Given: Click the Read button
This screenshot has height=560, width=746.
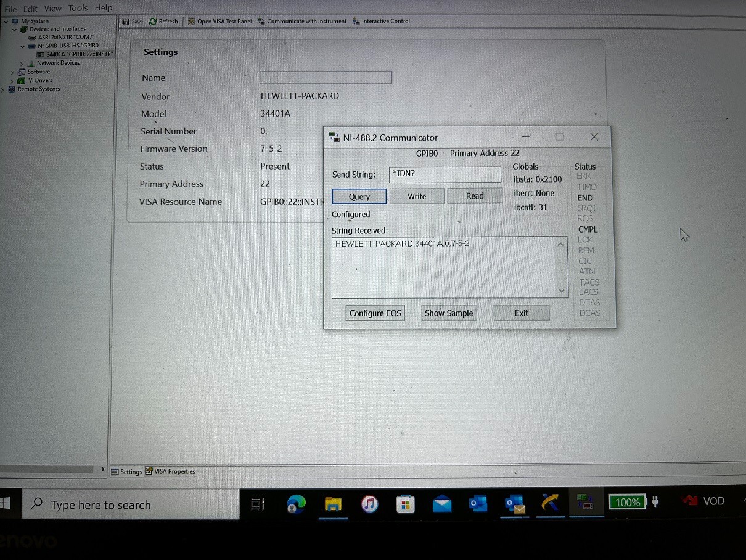Looking at the screenshot, I should [x=475, y=196].
